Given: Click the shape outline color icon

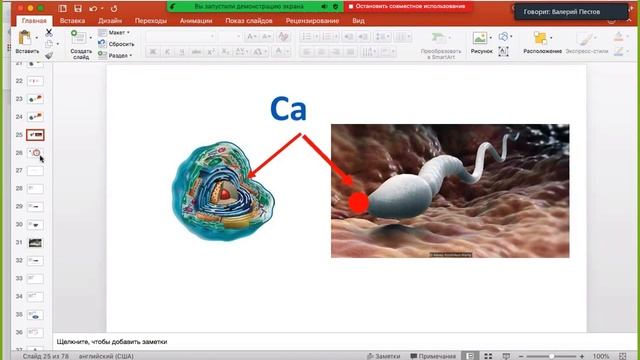Looking at the screenshot, I should click(619, 51).
